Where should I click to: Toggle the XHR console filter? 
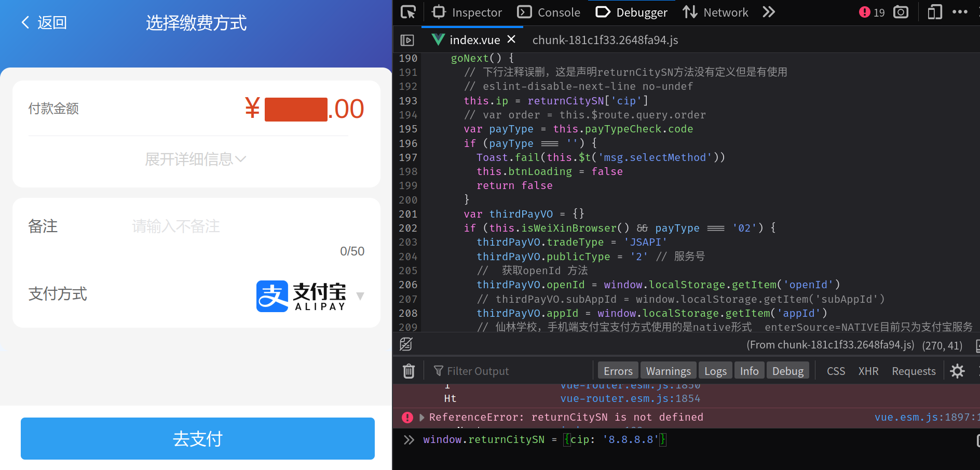click(x=868, y=371)
